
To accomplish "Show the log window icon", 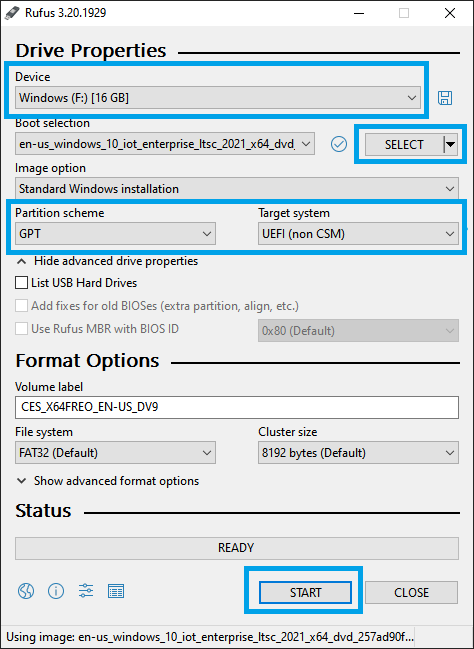I will click(x=116, y=591).
